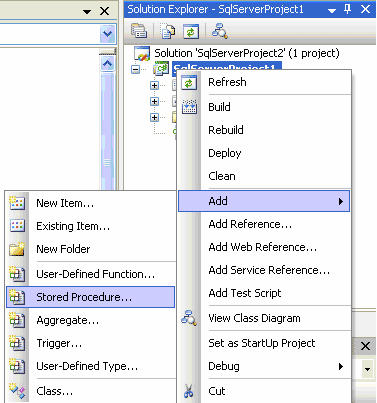Click the New Folder icon in submenu
377x403 pixels.
click(x=17, y=249)
